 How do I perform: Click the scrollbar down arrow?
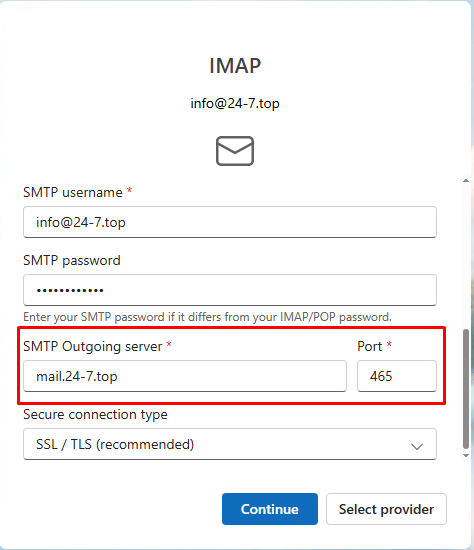click(466, 456)
